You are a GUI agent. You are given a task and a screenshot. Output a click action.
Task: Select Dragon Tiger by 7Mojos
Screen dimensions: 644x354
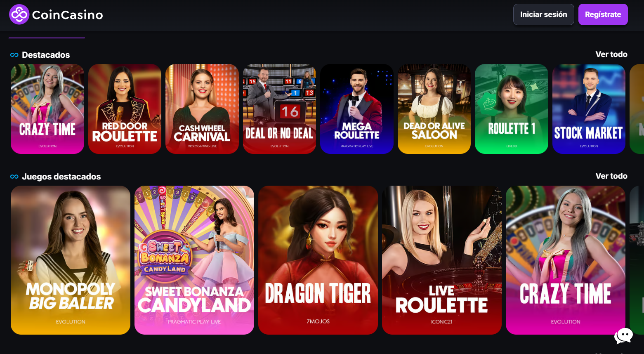click(318, 260)
